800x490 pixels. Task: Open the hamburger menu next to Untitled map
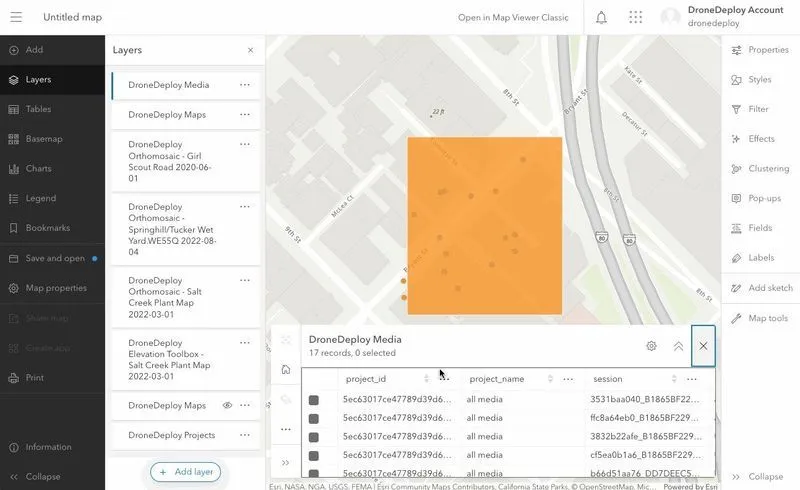pos(16,17)
